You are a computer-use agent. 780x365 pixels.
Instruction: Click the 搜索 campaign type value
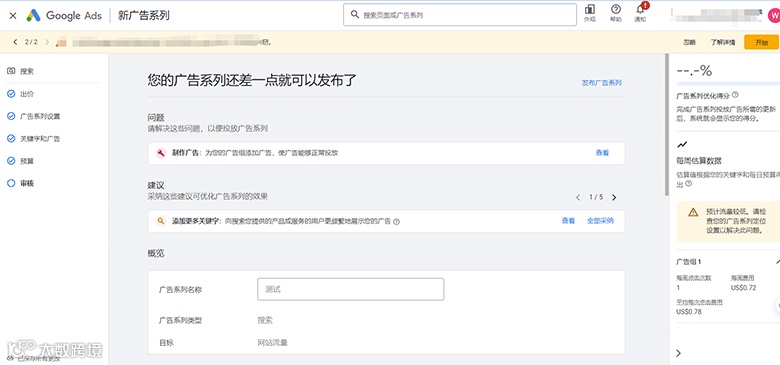(265, 320)
